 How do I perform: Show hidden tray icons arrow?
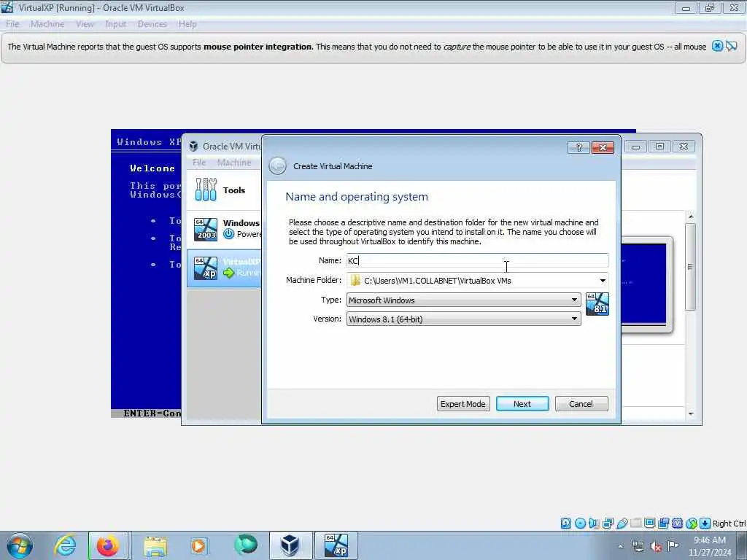pos(620,547)
